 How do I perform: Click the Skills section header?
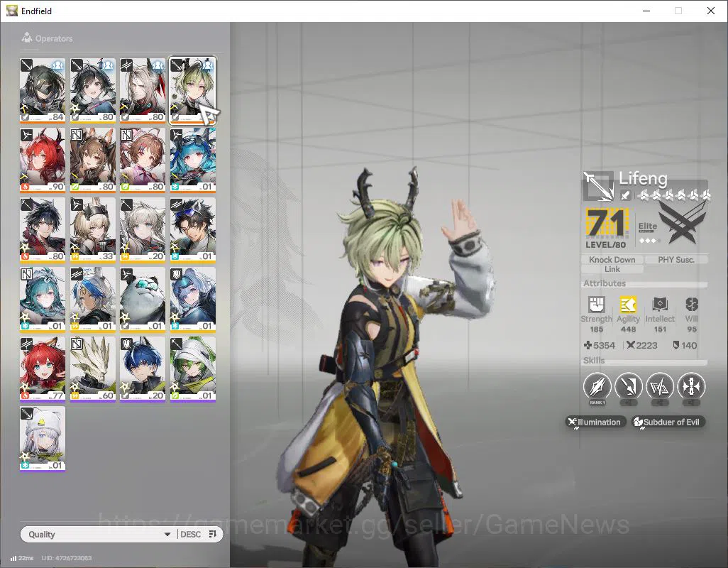click(594, 361)
